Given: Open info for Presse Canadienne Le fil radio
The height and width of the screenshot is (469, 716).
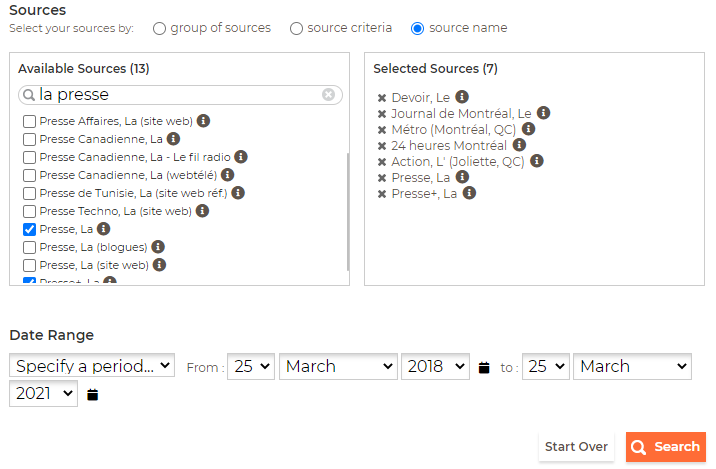Looking at the screenshot, I should coord(241,157).
